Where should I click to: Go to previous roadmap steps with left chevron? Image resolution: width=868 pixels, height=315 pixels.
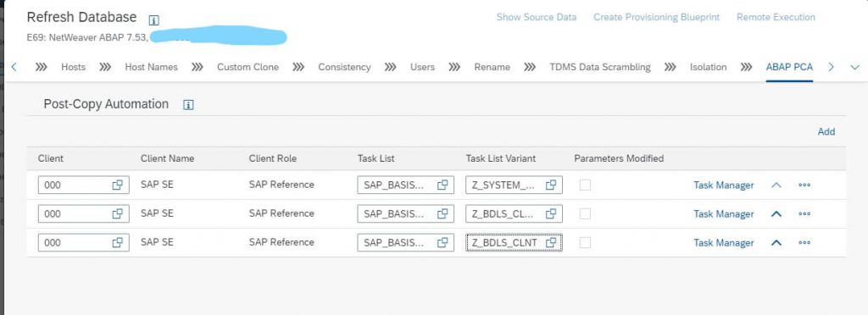pyautogui.click(x=14, y=67)
